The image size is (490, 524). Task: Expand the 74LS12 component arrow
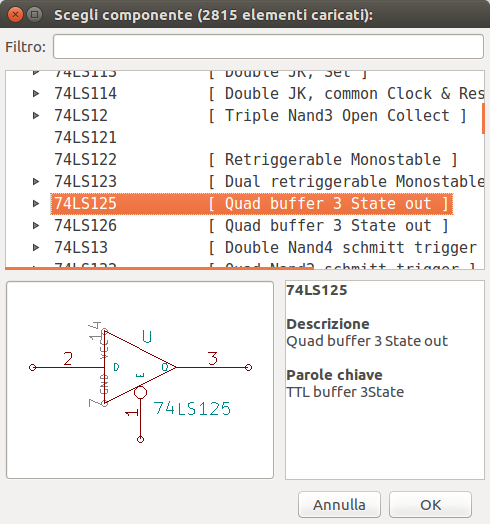[36, 116]
